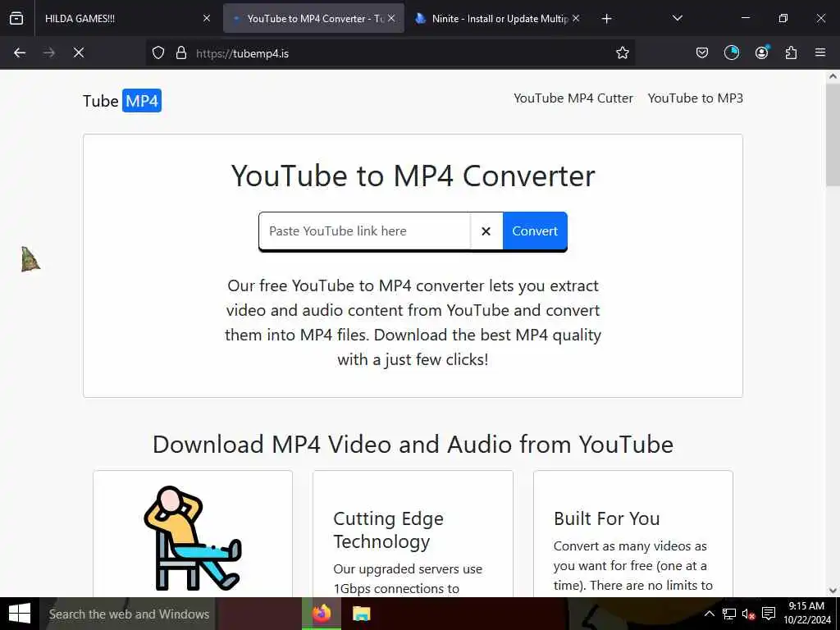The width and height of the screenshot is (840, 630).
Task: Click the page vertical scrollbar thumb
Action: 833,134
